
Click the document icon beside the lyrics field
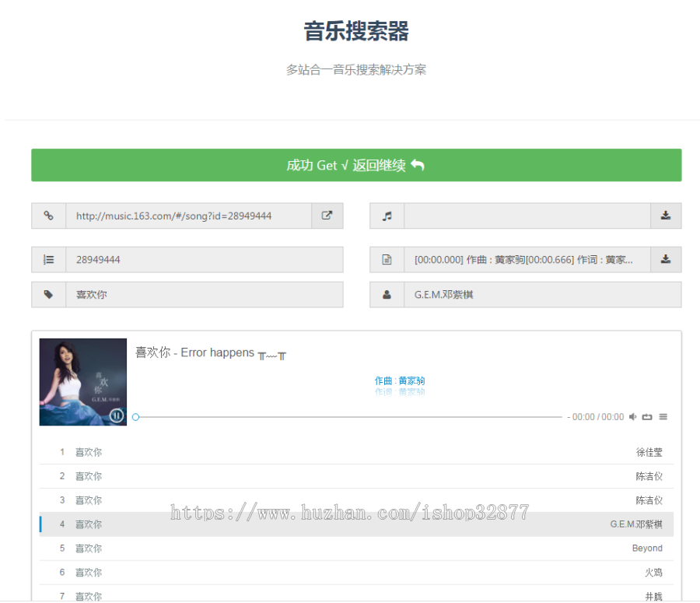pyautogui.click(x=387, y=260)
